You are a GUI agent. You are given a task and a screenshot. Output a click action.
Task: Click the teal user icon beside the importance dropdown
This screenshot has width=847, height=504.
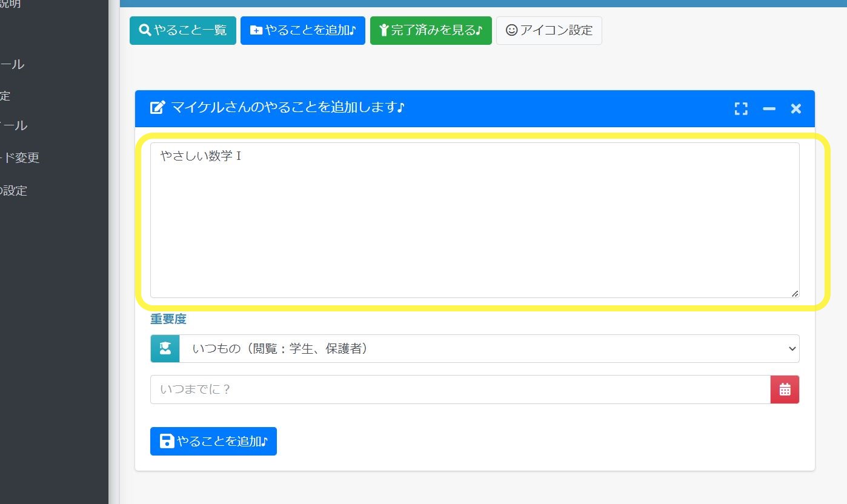[x=164, y=348]
